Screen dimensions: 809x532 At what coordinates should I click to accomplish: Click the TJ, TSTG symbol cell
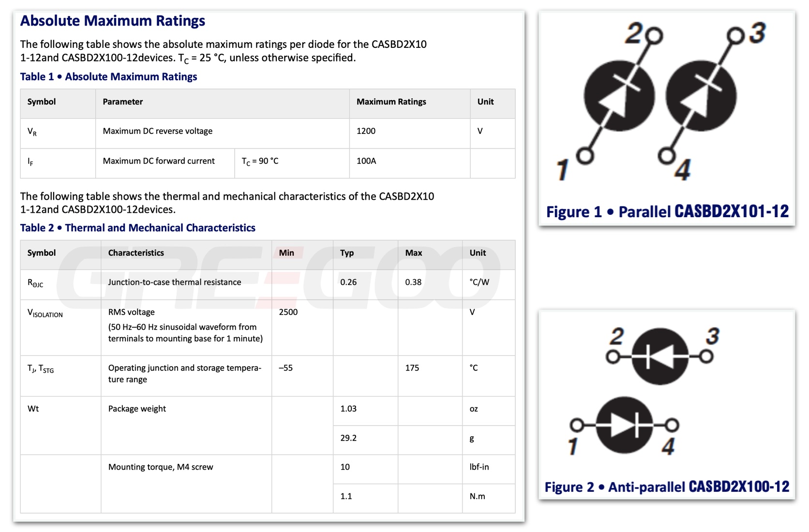click(60, 376)
